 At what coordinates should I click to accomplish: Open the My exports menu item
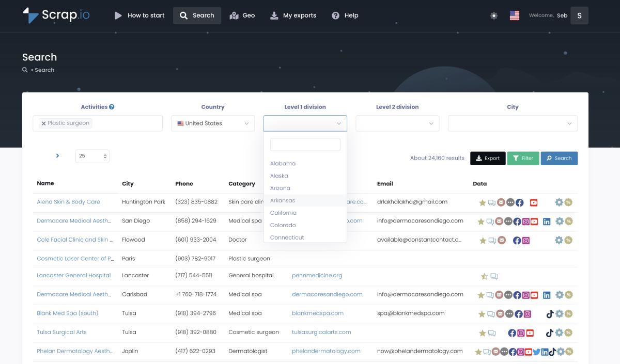(293, 15)
